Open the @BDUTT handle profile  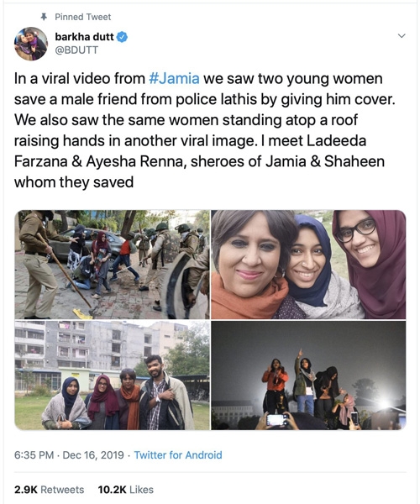coord(76,50)
